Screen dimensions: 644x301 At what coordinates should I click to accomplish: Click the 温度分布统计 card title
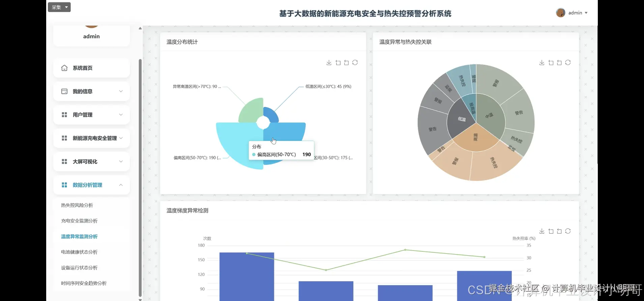coord(182,42)
